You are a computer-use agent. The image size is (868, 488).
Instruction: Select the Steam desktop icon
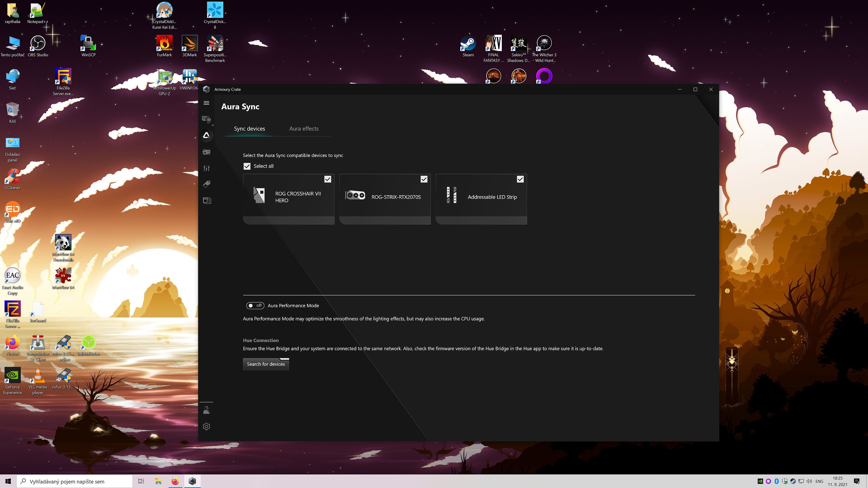point(468,46)
